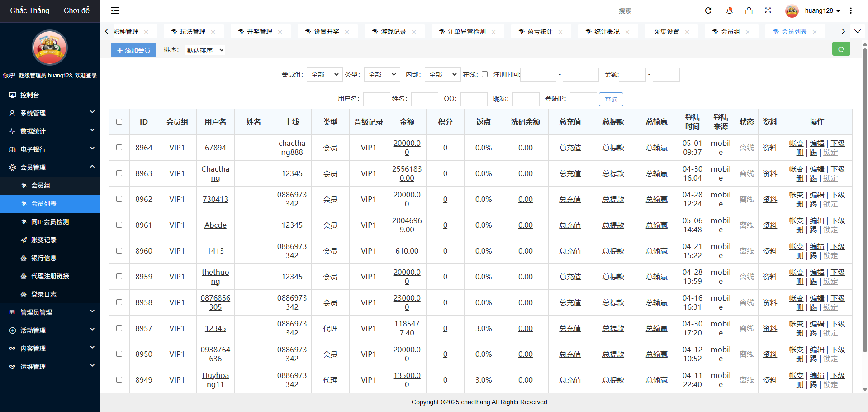Open the 会员组 filter dropdown
The height and width of the screenshot is (412, 868).
[x=324, y=75]
